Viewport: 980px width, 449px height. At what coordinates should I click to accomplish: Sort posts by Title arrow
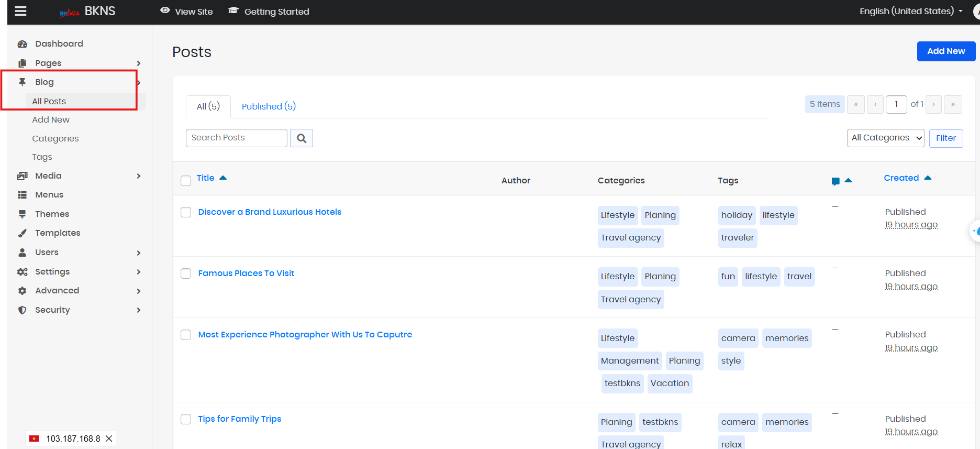point(223,178)
